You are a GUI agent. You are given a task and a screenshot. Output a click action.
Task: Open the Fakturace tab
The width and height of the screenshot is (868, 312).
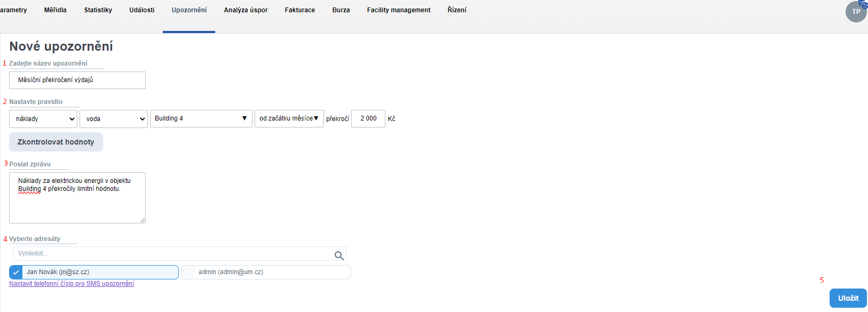pyautogui.click(x=300, y=10)
